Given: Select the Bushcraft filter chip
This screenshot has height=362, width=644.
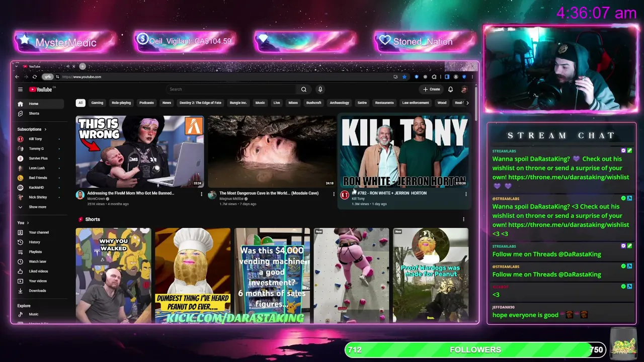Looking at the screenshot, I should (x=313, y=103).
